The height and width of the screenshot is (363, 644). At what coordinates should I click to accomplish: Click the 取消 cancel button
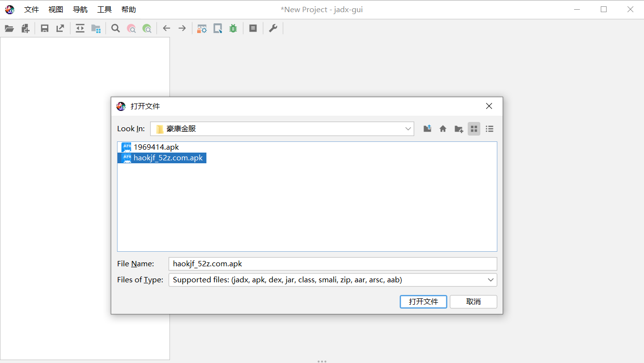point(474,302)
